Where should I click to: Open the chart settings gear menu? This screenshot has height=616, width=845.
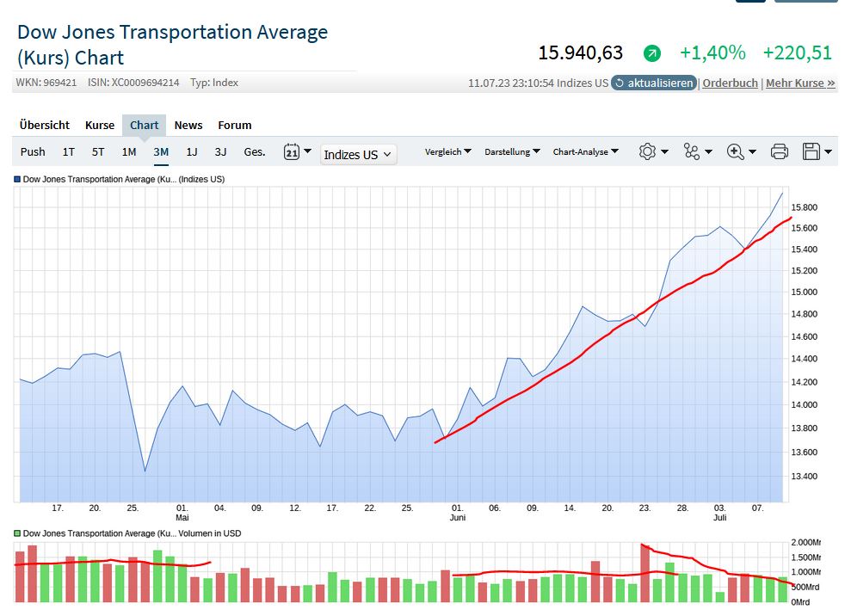[x=648, y=151]
